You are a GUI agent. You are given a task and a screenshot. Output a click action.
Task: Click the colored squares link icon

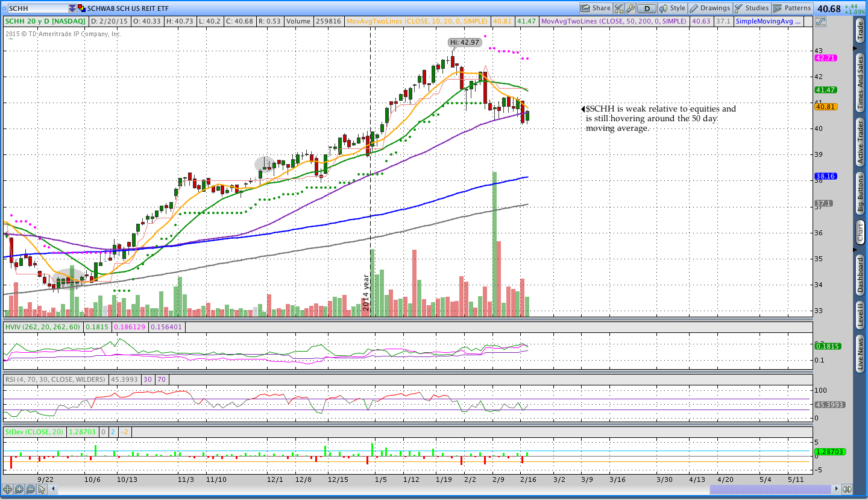[x=81, y=8]
